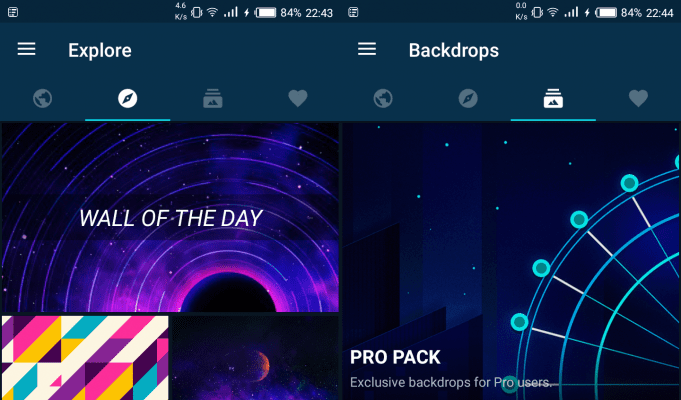Tap the Backdrops screen title

pos(454,50)
